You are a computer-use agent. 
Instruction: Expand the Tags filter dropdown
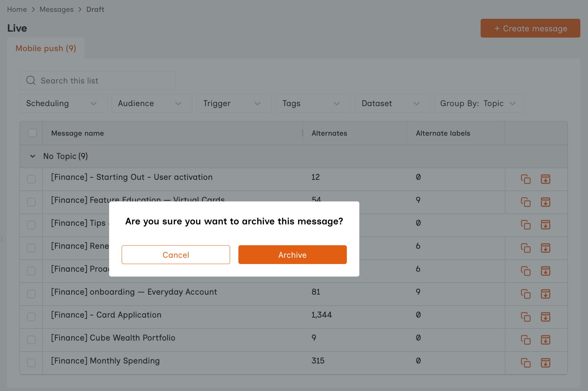[313, 103]
